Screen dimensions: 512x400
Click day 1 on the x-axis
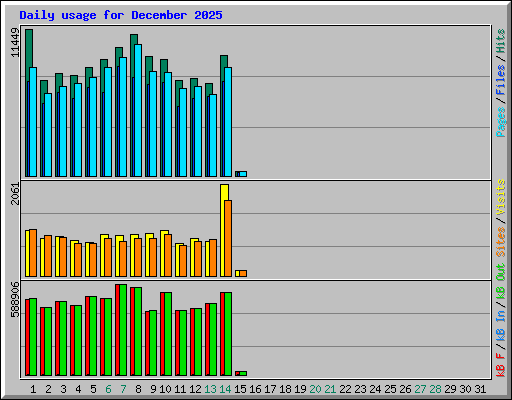[33, 389]
